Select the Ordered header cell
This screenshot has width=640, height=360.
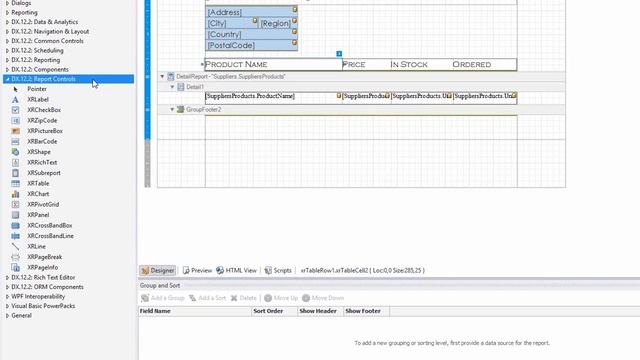coord(484,64)
